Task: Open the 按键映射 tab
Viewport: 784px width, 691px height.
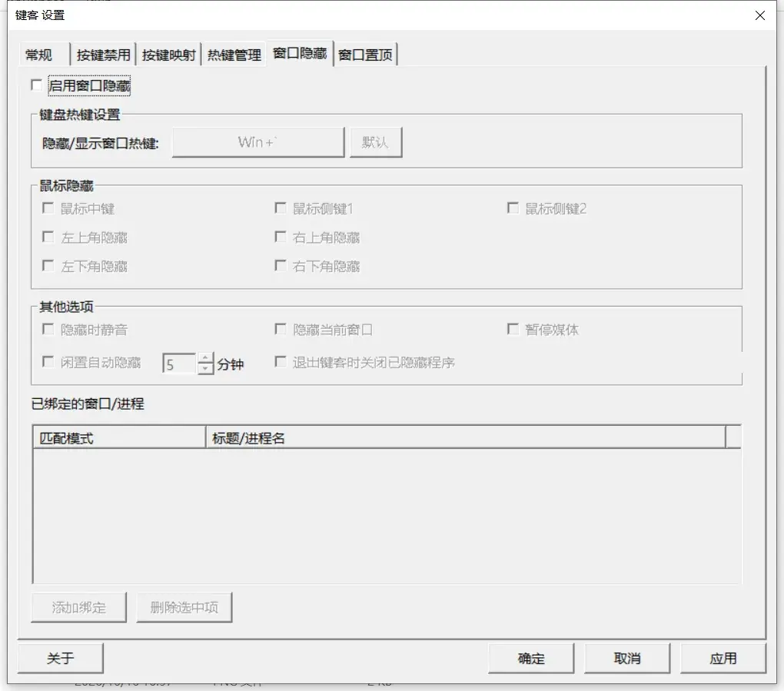Action: (168, 55)
